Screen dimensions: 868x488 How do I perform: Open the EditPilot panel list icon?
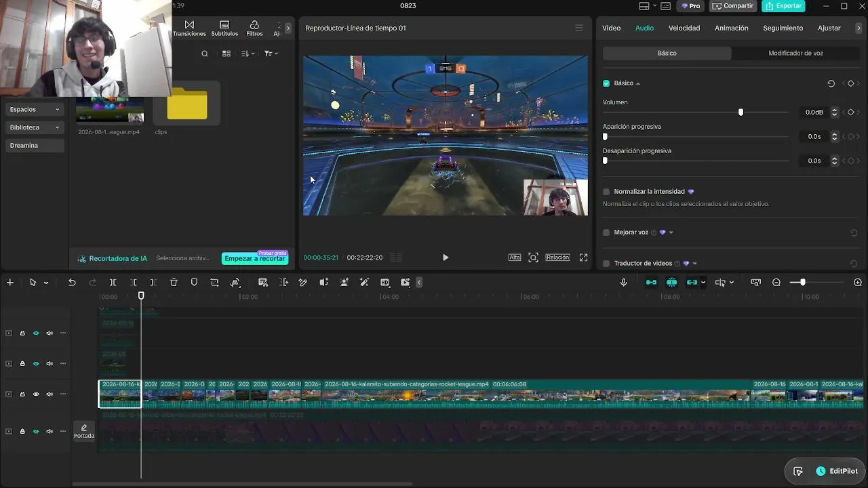[x=798, y=471]
